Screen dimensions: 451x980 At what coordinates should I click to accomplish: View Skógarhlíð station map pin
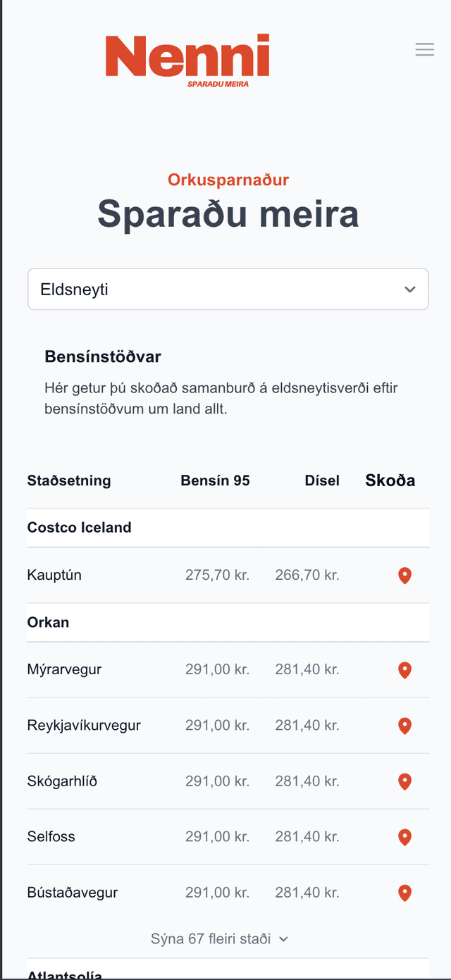pyautogui.click(x=404, y=781)
